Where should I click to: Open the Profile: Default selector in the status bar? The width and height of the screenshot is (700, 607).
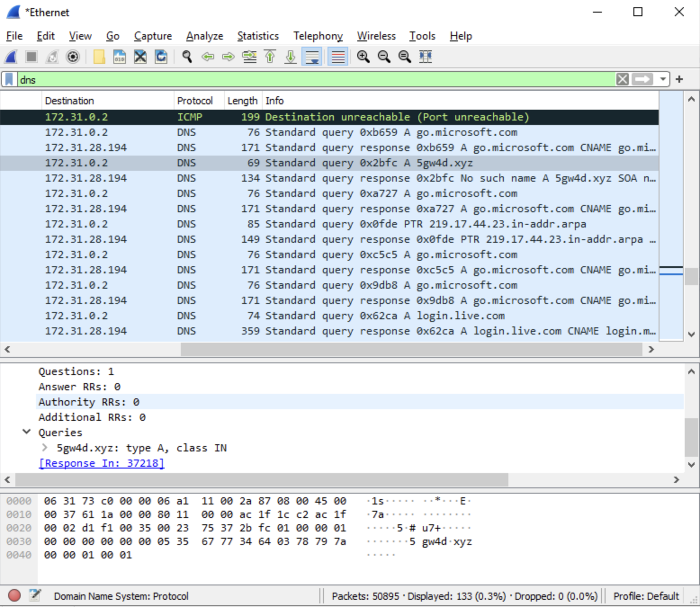pos(646,596)
